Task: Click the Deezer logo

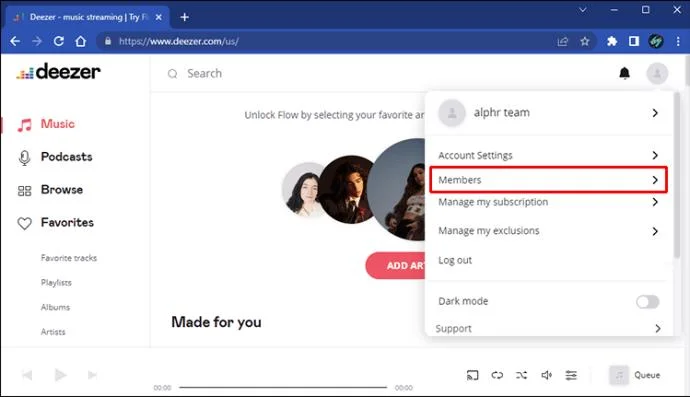Action: [59, 72]
